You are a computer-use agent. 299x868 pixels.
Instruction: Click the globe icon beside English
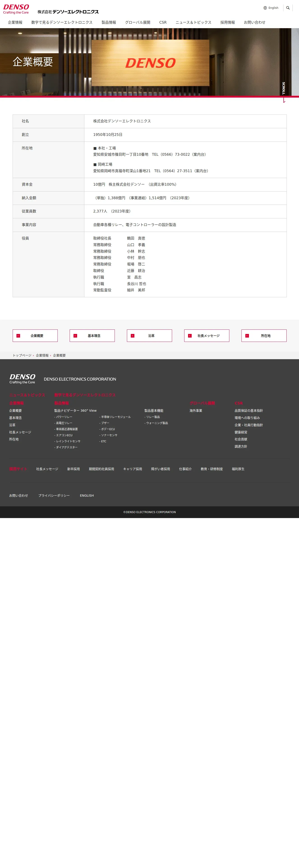[265, 8]
